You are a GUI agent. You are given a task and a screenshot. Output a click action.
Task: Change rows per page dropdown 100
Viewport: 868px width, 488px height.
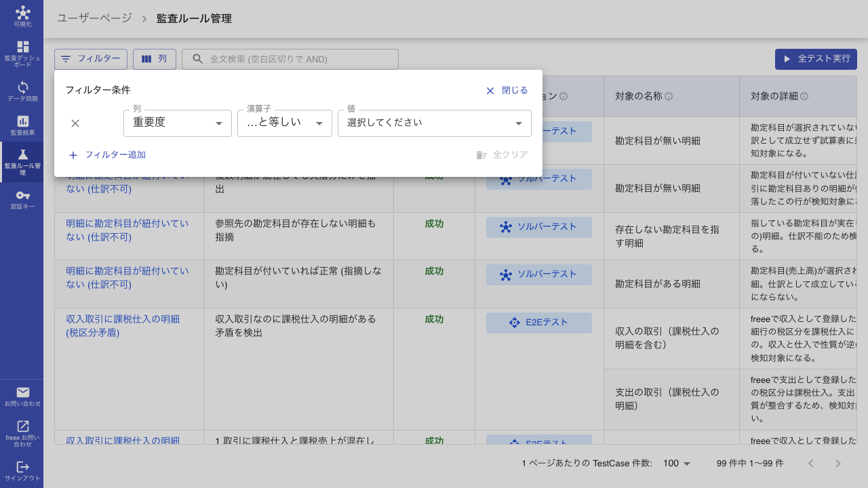(677, 464)
